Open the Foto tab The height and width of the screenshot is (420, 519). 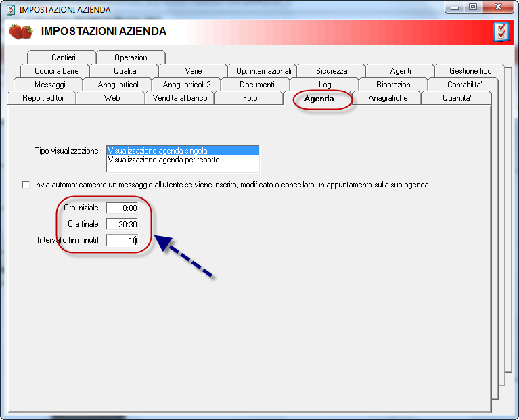248,98
